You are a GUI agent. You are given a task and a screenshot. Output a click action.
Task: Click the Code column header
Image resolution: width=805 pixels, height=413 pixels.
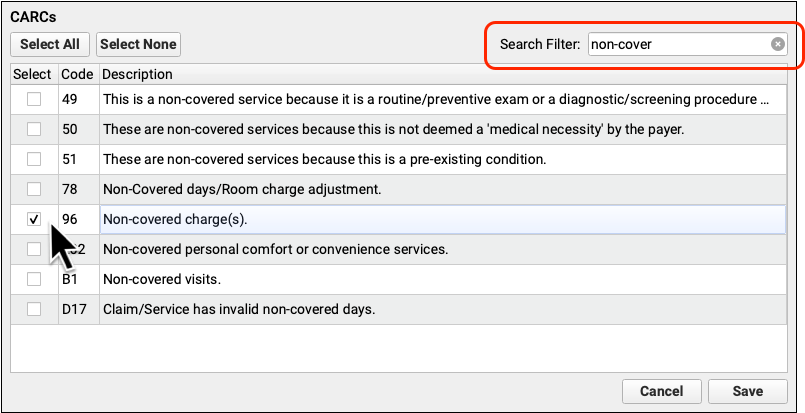77,75
